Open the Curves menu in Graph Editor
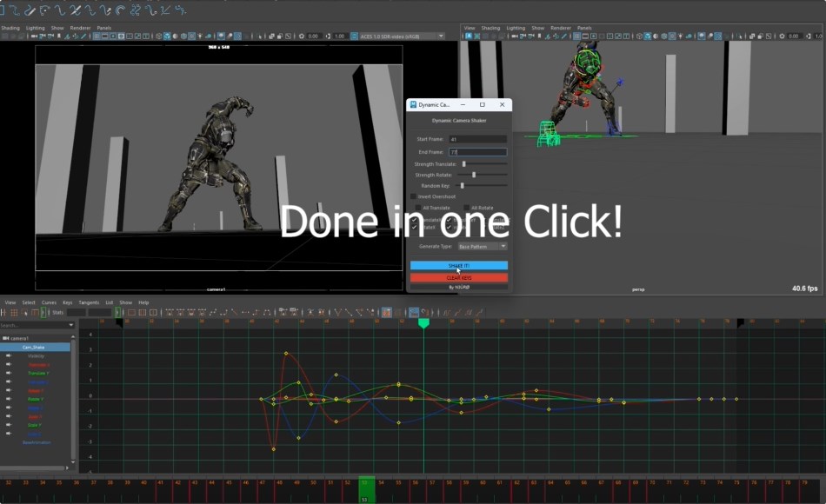The height and width of the screenshot is (504, 826). [49, 302]
